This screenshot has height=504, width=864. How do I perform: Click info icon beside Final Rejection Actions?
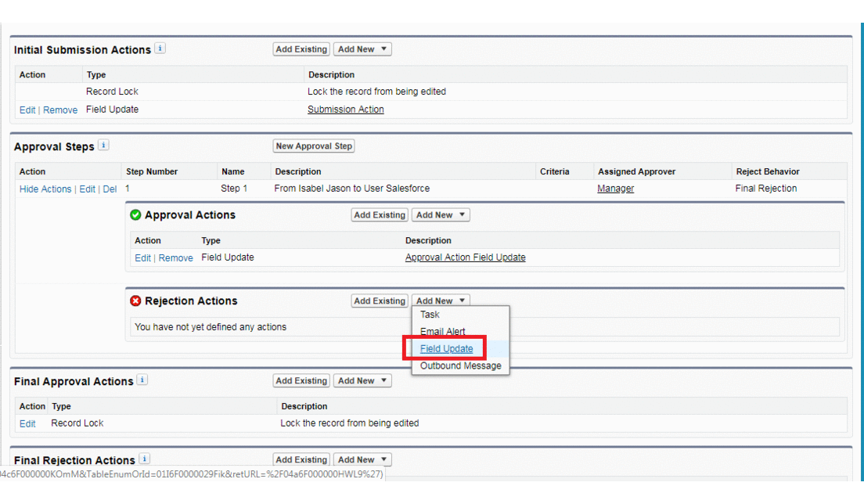pos(145,459)
